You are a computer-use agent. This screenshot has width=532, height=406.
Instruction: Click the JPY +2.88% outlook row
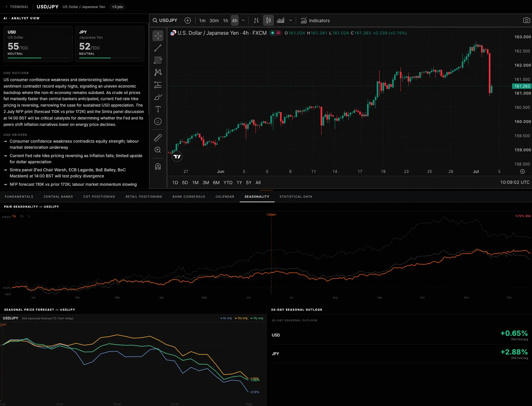[400, 354]
